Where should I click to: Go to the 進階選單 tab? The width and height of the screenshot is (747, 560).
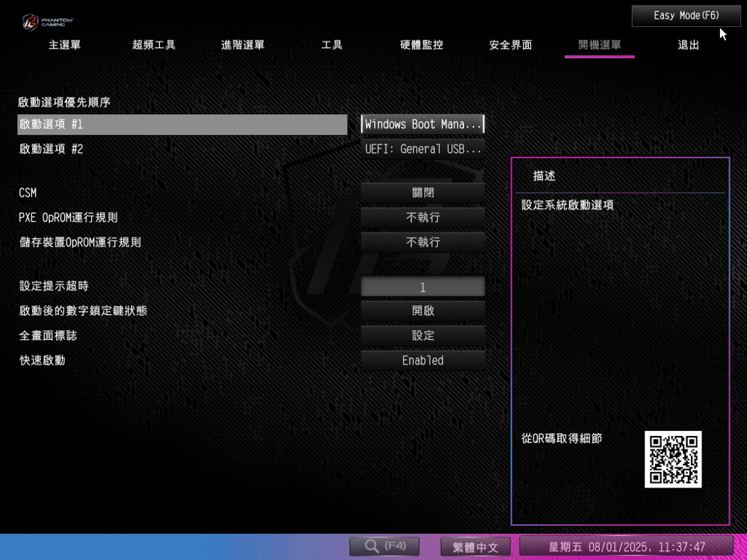[x=243, y=45]
